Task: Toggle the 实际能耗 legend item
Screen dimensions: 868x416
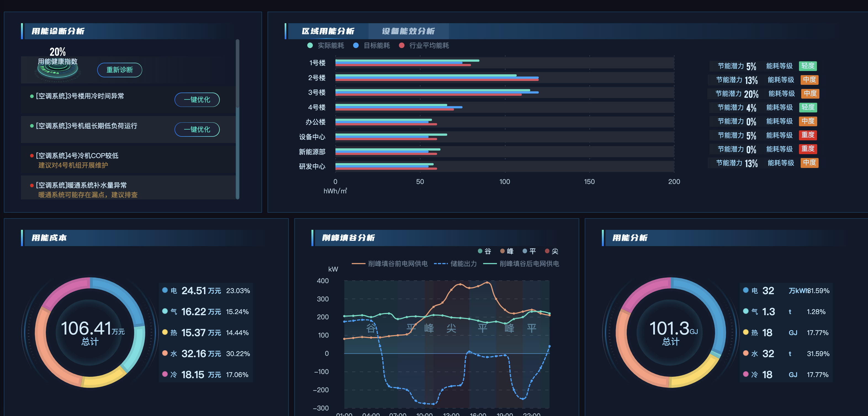Action: [x=325, y=46]
